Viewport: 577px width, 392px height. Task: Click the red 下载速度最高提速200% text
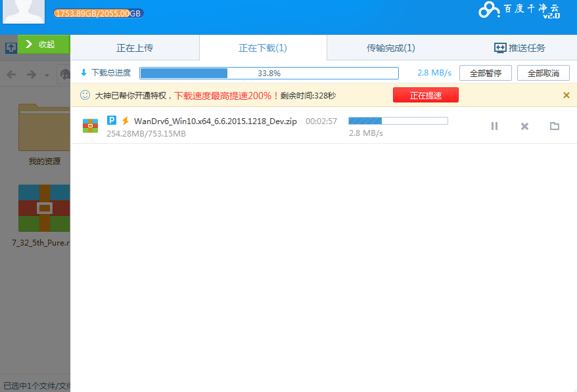(x=226, y=96)
